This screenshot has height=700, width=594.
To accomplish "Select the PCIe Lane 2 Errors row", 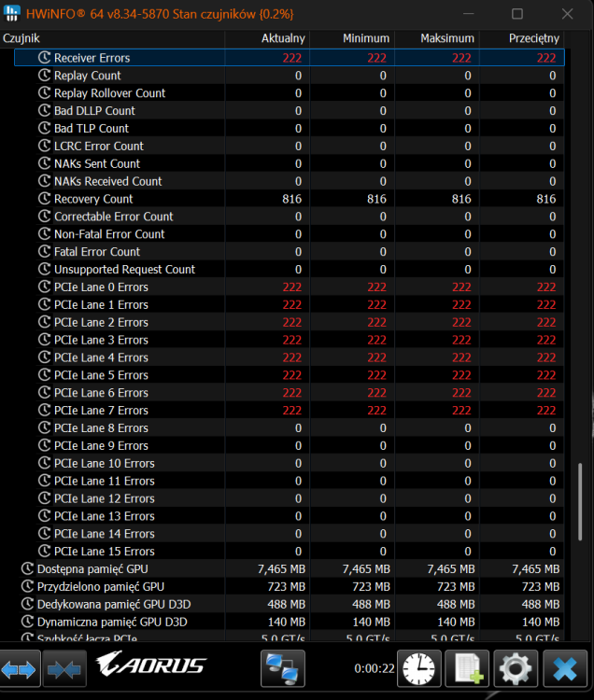I will coord(290,322).
